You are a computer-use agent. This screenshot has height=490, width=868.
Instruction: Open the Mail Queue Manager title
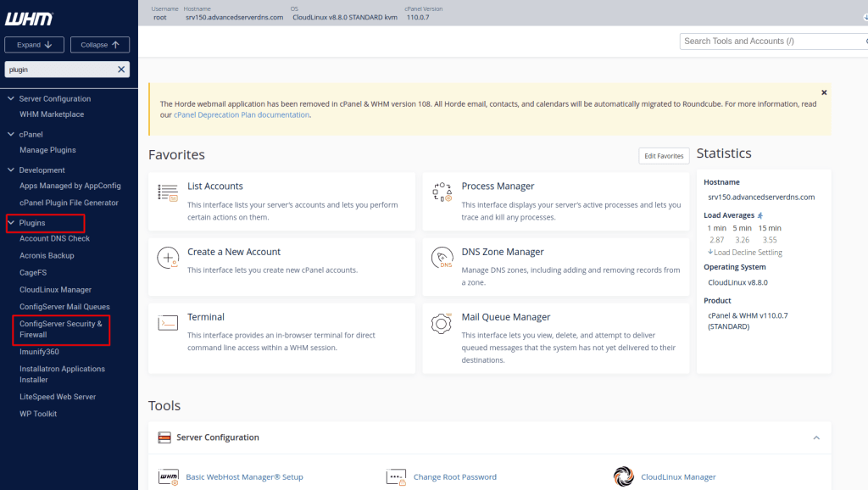[x=506, y=317]
